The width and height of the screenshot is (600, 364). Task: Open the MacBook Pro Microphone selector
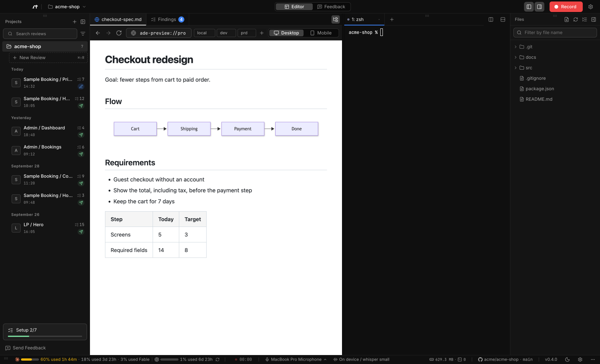(296, 360)
